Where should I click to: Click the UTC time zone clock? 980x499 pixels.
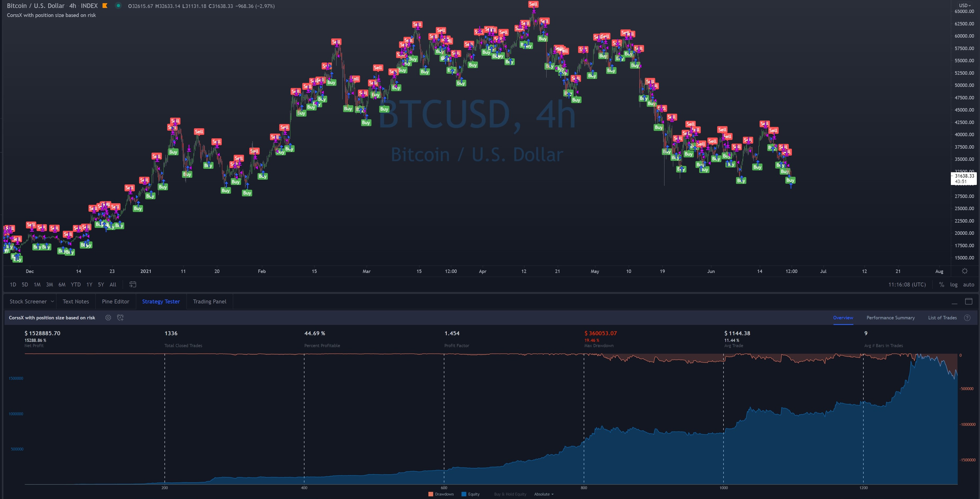[x=907, y=284]
